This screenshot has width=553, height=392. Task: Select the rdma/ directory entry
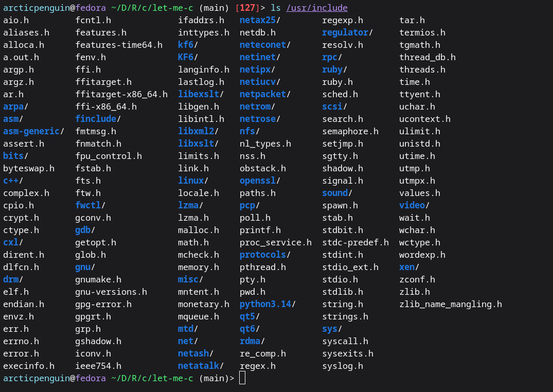pos(252,341)
